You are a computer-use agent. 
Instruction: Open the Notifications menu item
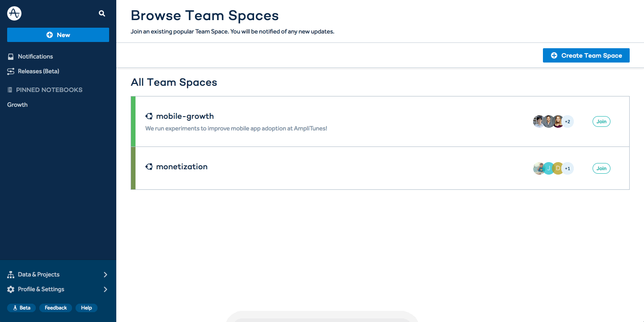(35, 57)
